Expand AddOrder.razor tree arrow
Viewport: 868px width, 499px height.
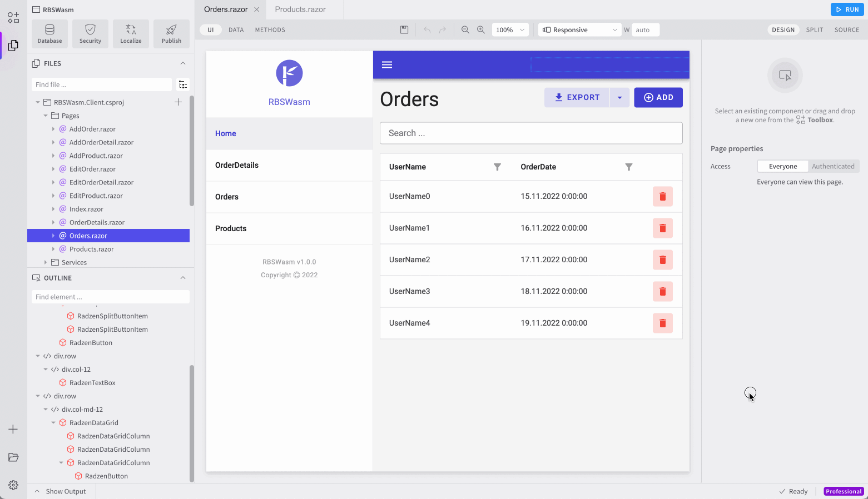click(53, 129)
